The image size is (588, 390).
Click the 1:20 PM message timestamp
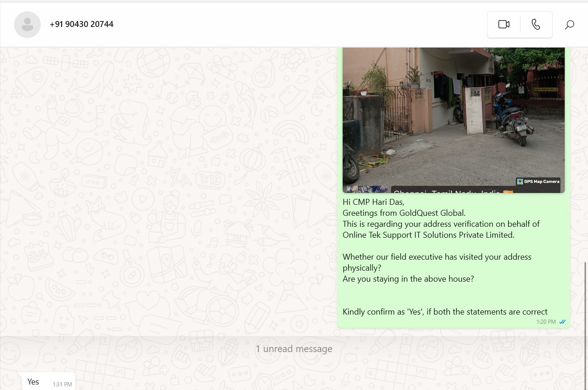[546, 322]
